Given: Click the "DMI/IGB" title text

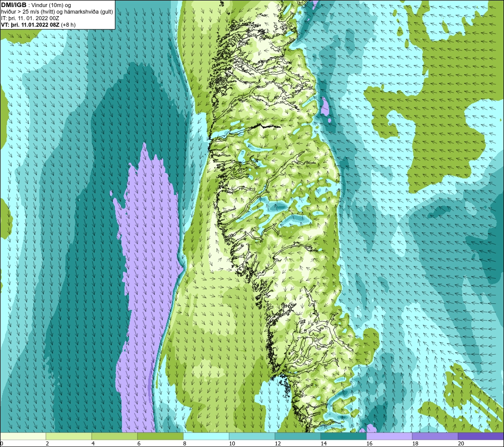Looking at the screenshot, I should (14, 5).
